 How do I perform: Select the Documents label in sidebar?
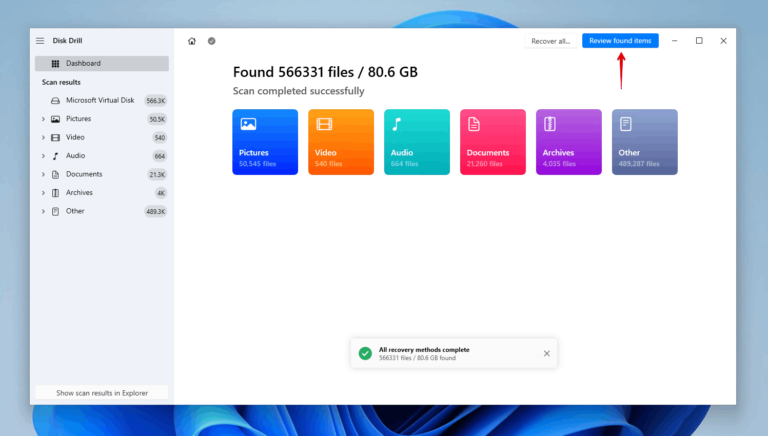[84, 174]
